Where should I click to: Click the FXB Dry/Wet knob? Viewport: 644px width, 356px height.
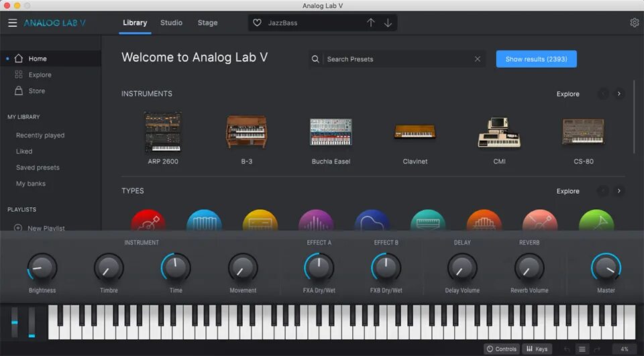(386, 268)
